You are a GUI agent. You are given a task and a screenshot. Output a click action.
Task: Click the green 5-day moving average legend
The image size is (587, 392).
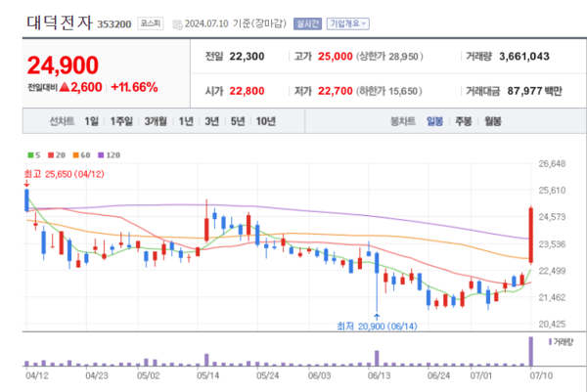(34, 154)
